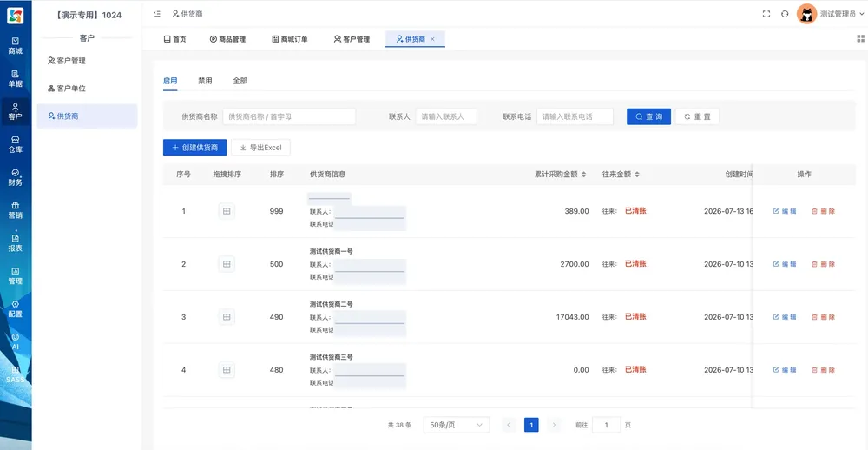Click the 2700.00 purchase amount cell
The image size is (868, 450).
[575, 264]
